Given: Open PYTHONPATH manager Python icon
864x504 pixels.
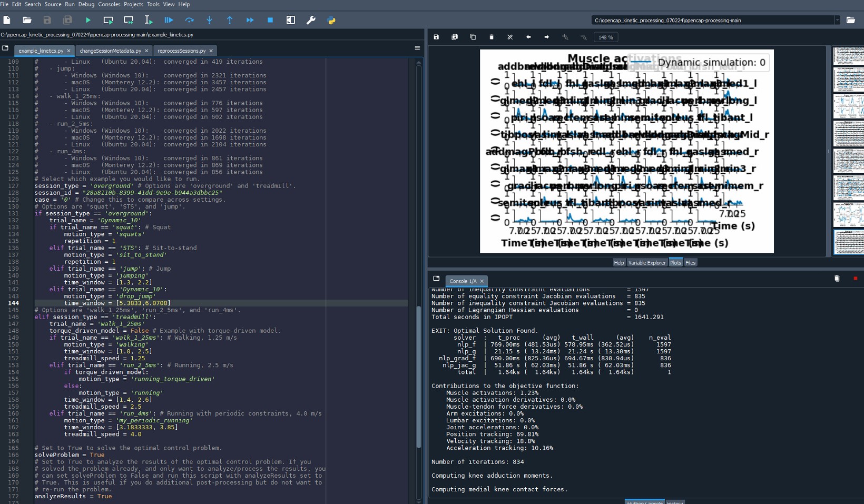Looking at the screenshot, I should [331, 20].
